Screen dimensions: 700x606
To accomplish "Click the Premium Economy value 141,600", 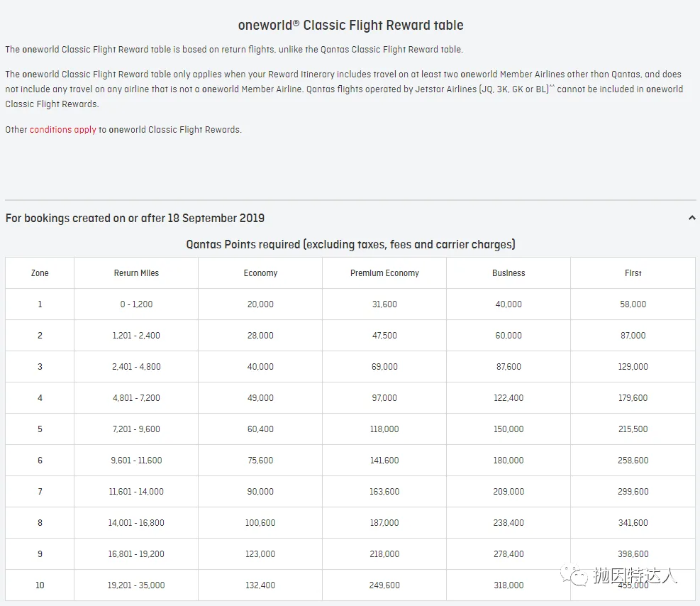I will (x=384, y=461).
